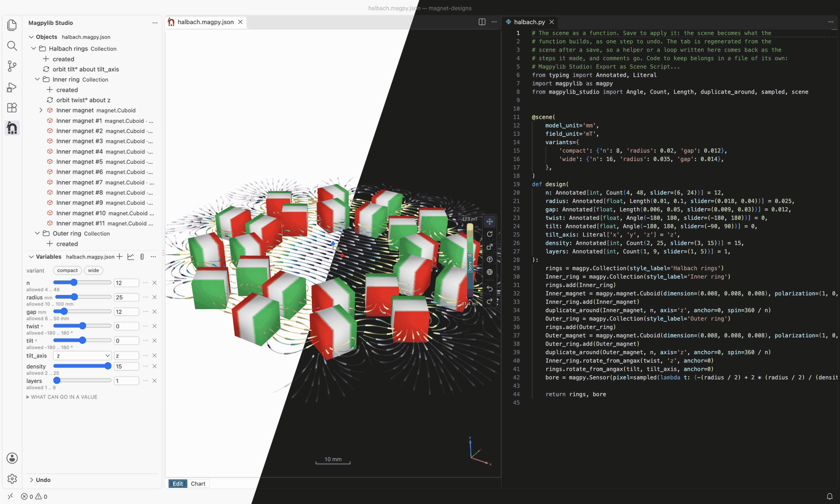Switch viewport to Chart mode
Image resolution: width=840 pixels, height=504 pixels.
198,484
